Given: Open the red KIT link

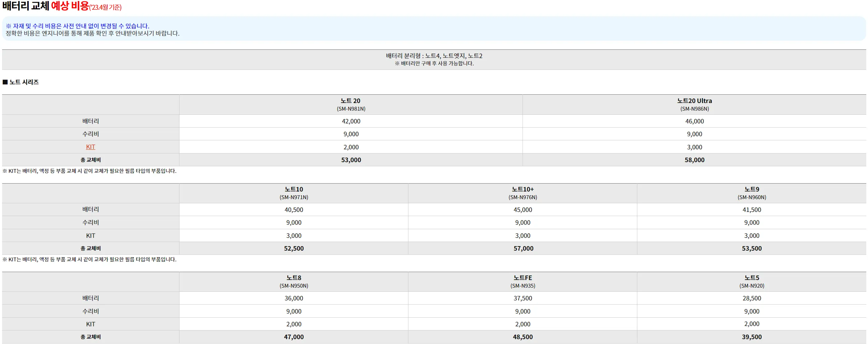Looking at the screenshot, I should tap(91, 147).
